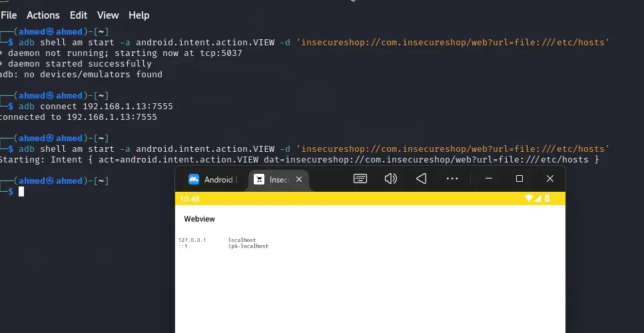Click 'daemon not running; starting now' line
This screenshot has width=644, height=333.
121,53
